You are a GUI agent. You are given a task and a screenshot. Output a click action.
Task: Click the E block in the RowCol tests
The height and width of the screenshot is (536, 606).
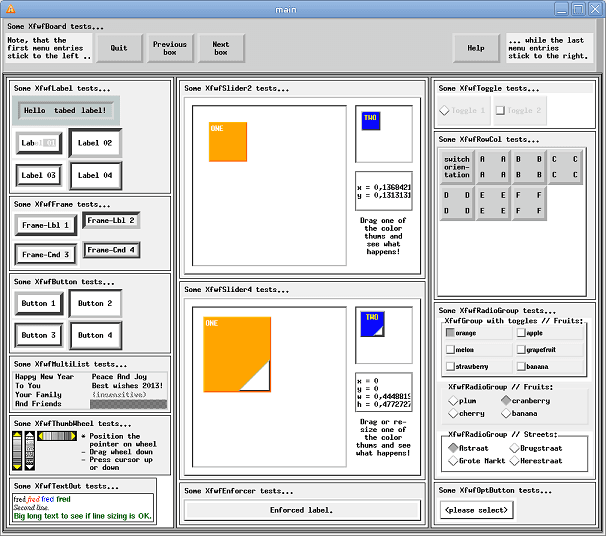coord(493,203)
